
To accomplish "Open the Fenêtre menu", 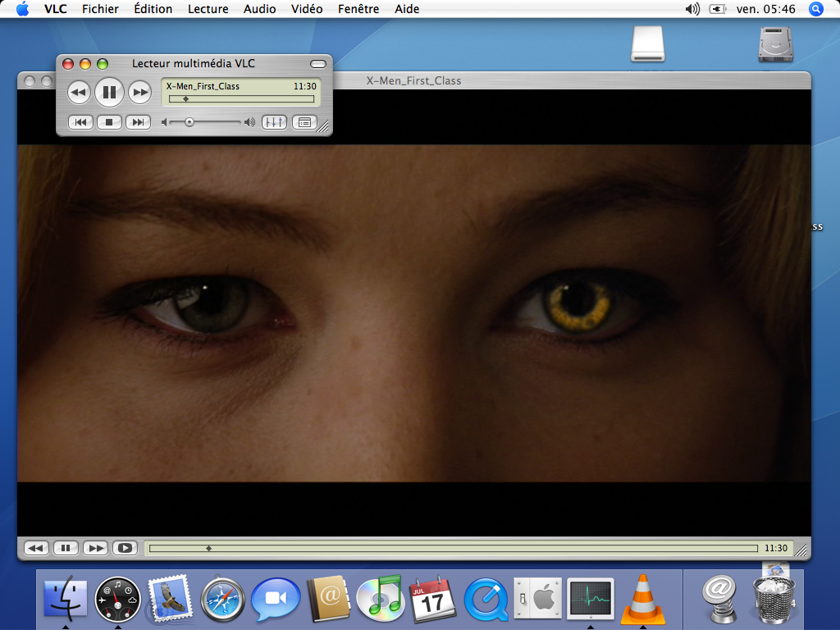I will [358, 9].
